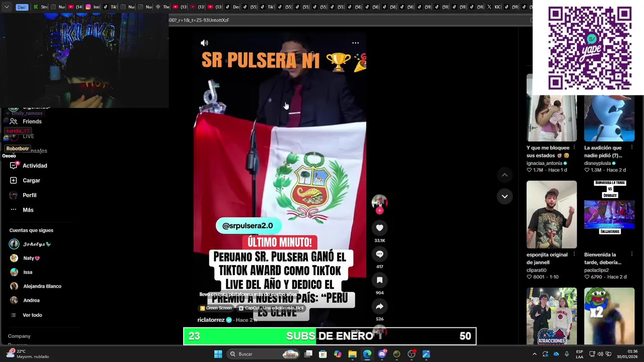Like the video using the heart icon
Image resolution: width=644 pixels, height=362 pixels.
(379, 228)
